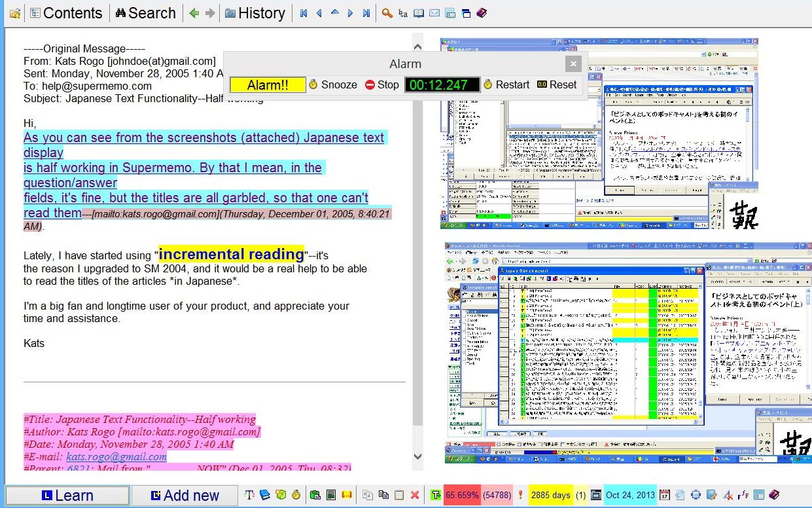Click the scroll down arrow of message pane

[x=417, y=457]
